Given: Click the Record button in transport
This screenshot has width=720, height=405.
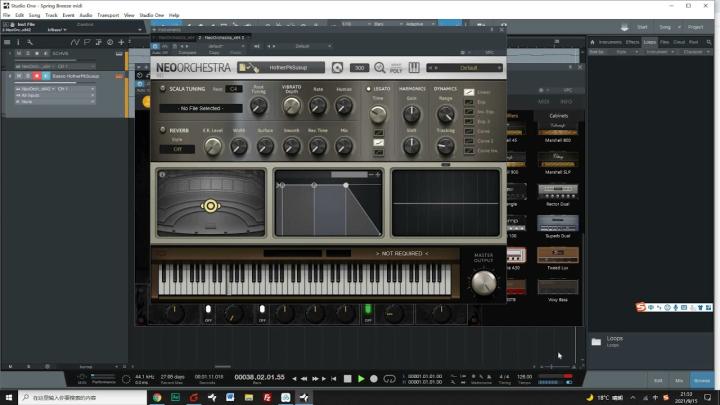Looking at the screenshot, I should (x=374, y=379).
